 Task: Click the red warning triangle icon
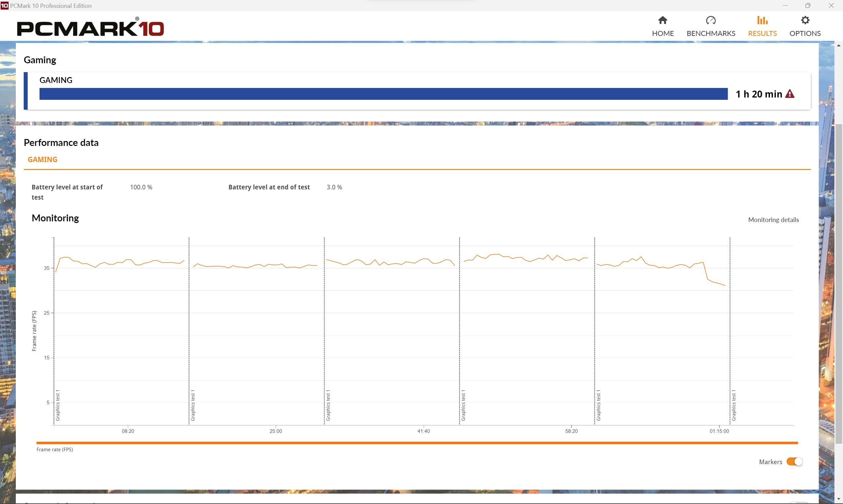pos(790,94)
